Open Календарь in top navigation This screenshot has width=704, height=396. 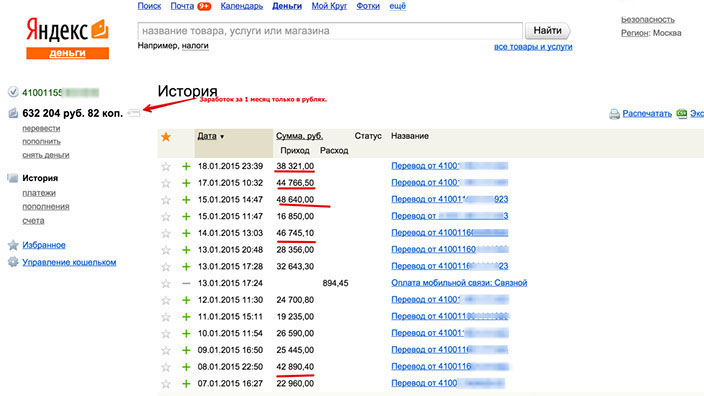pos(242,6)
